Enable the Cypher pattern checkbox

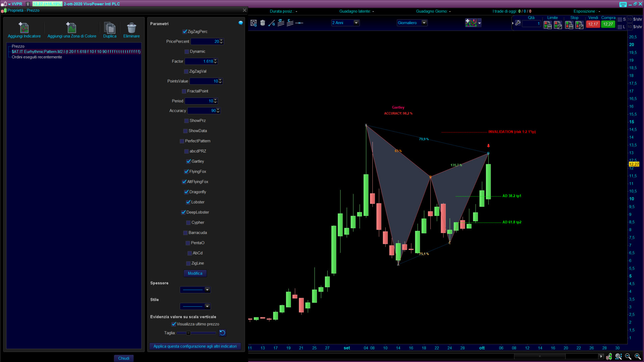point(188,223)
